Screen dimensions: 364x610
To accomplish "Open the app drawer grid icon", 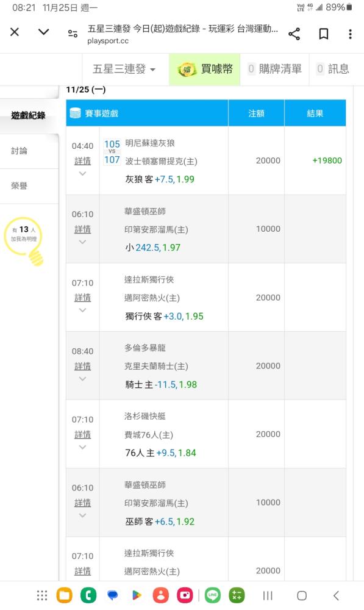I will 42,595.
